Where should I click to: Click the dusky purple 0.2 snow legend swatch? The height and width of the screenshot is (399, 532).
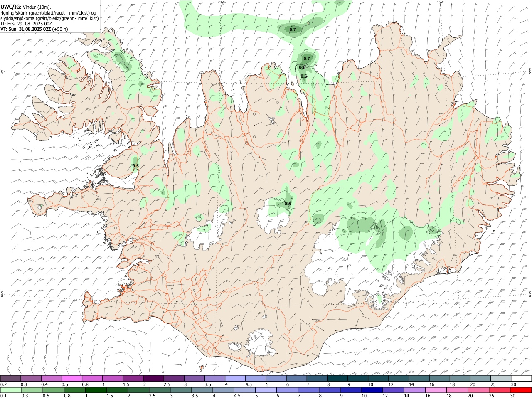pyautogui.click(x=10, y=379)
